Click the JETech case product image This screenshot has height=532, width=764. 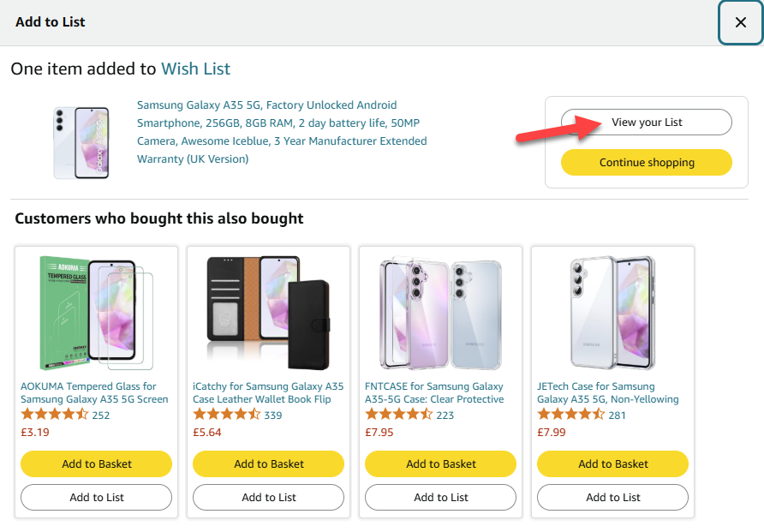[x=612, y=313]
